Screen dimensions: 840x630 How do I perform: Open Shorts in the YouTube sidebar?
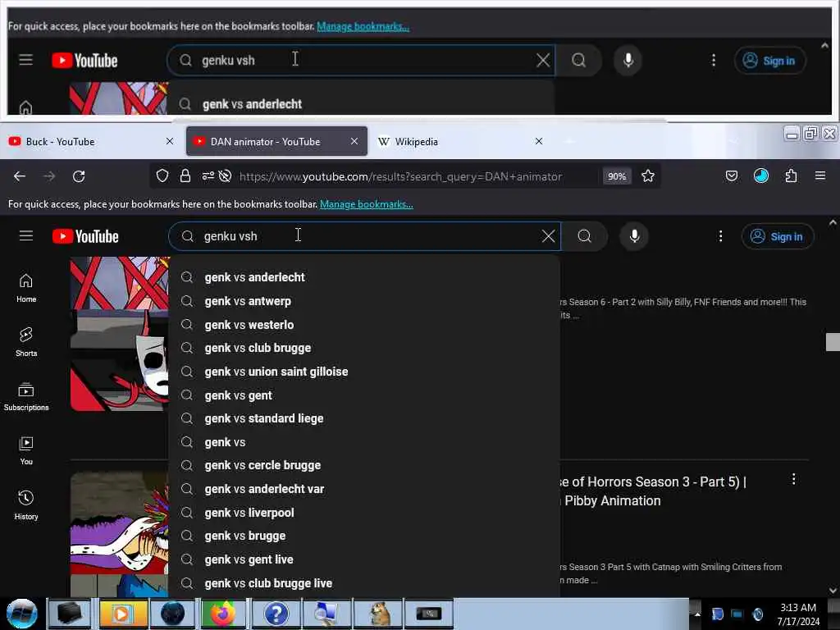25,342
